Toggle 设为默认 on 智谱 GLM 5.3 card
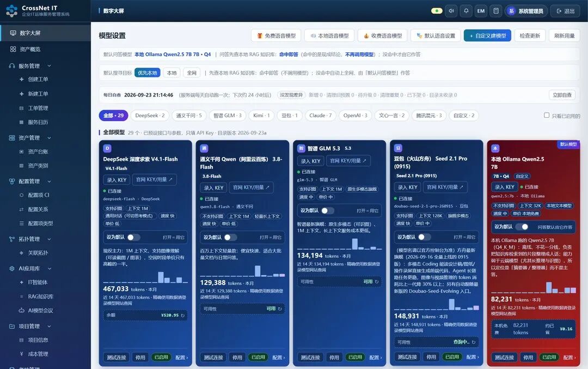588x369 pixels. [x=327, y=210]
